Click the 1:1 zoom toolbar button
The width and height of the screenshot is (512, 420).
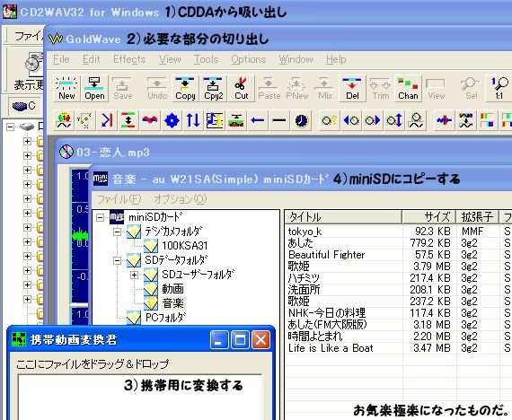coord(499,89)
